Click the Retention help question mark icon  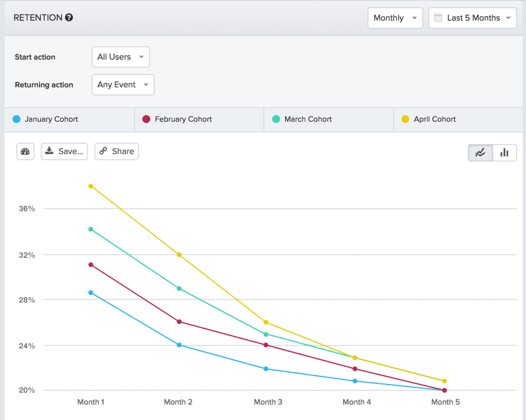tap(69, 18)
